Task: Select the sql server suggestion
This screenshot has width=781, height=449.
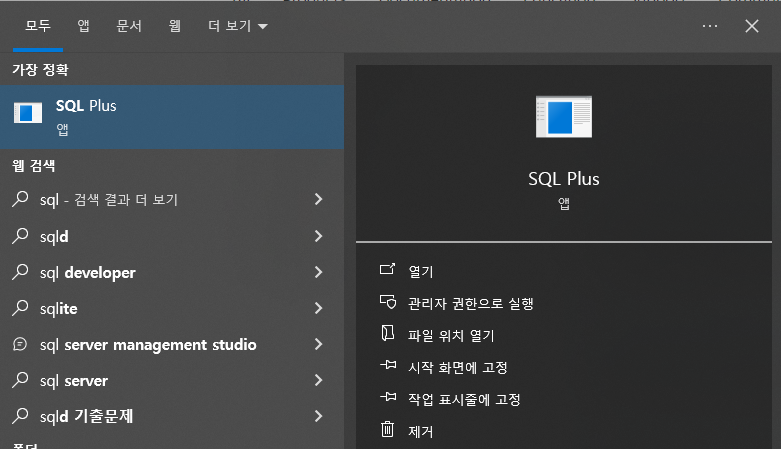Action: point(172,380)
